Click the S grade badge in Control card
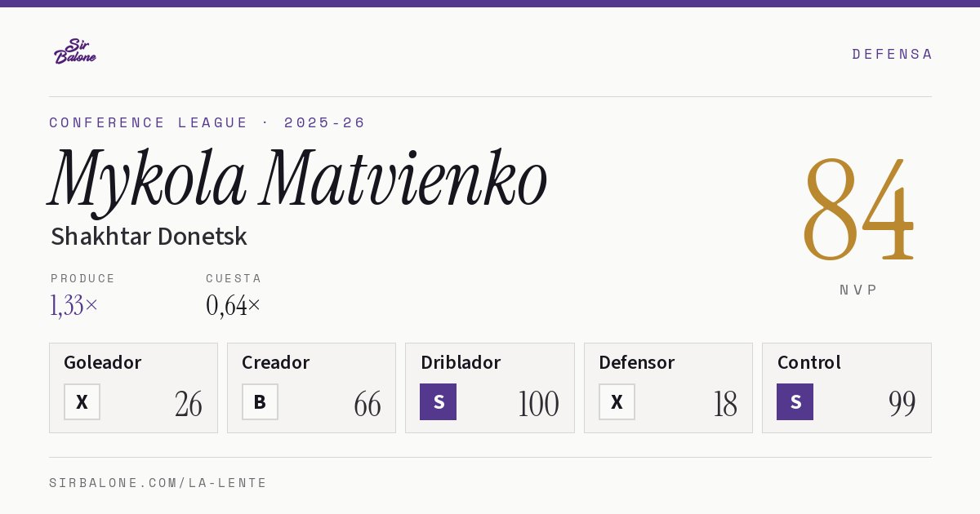The image size is (980, 514). pyautogui.click(x=795, y=401)
